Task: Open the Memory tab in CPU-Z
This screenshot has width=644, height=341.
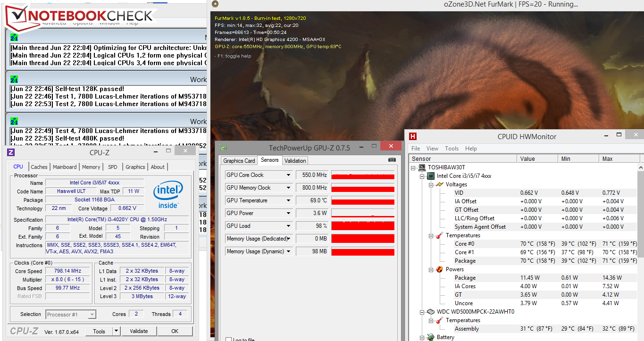Action: click(x=91, y=167)
